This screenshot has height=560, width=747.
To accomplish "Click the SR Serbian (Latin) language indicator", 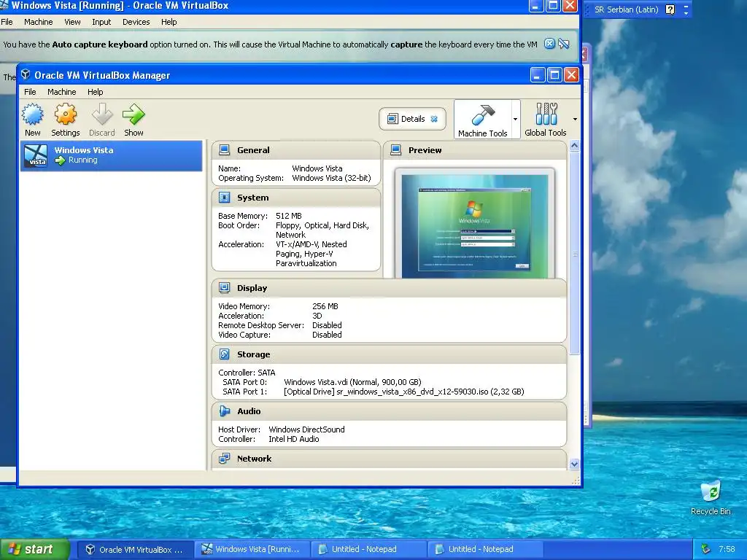I will click(x=627, y=9).
